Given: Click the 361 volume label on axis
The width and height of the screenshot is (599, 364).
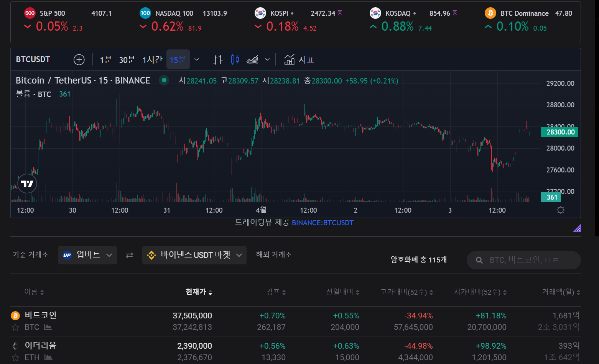Looking at the screenshot, I should (x=551, y=197).
